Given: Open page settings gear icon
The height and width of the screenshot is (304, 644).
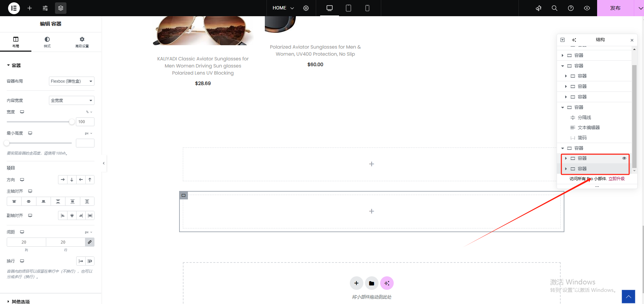Looking at the screenshot, I should [306, 8].
